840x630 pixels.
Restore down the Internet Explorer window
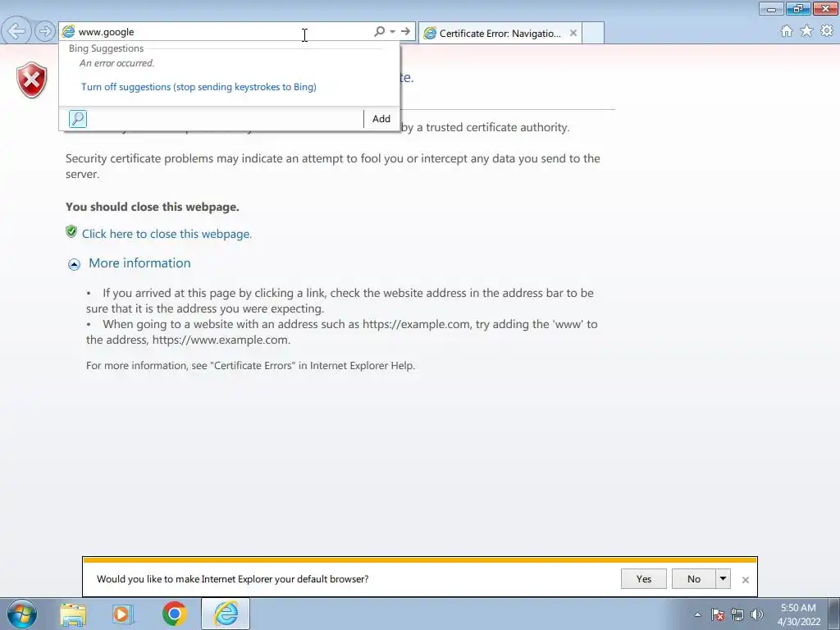(798, 8)
